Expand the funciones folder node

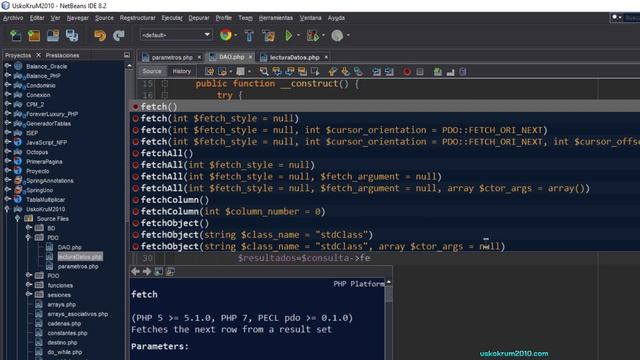pos(28,285)
